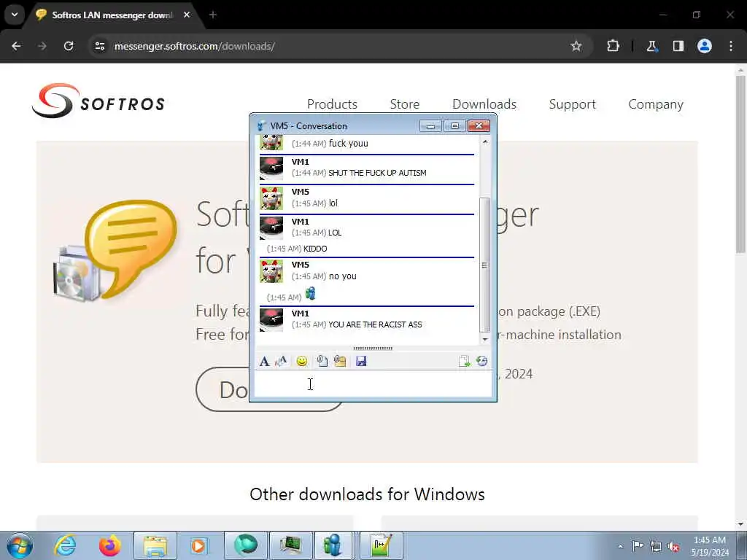The image size is (747, 560).
Task: Click the partially hidden Download button
Action: click(222, 389)
